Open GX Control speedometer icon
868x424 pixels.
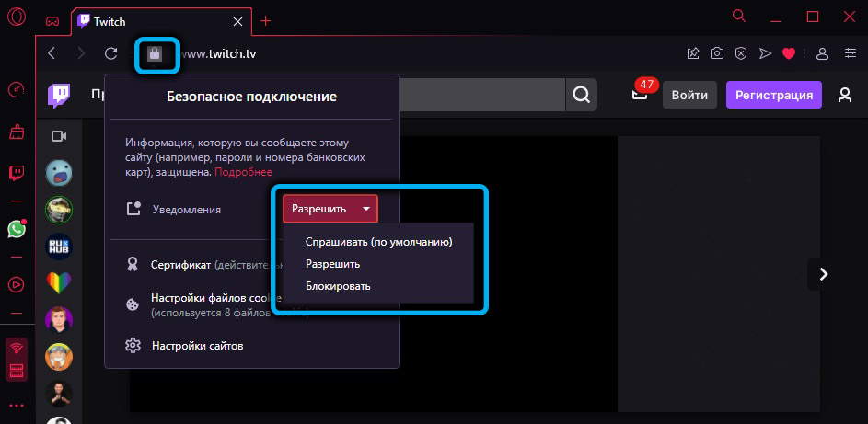pos(17,90)
